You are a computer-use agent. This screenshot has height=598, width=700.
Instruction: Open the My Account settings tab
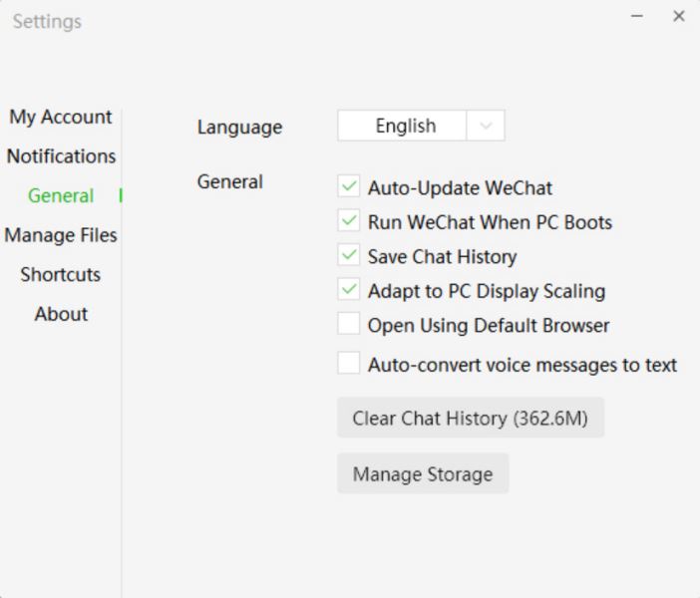[x=61, y=117]
